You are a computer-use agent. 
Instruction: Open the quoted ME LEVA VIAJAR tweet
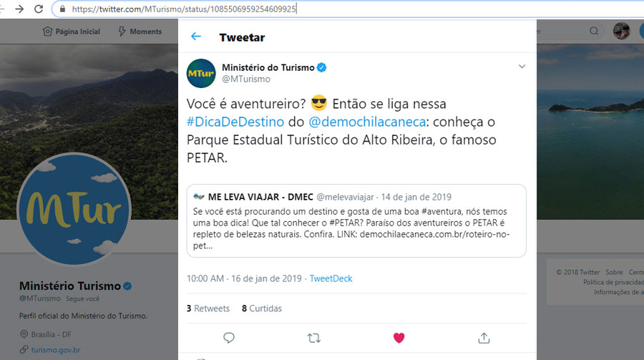(x=356, y=220)
